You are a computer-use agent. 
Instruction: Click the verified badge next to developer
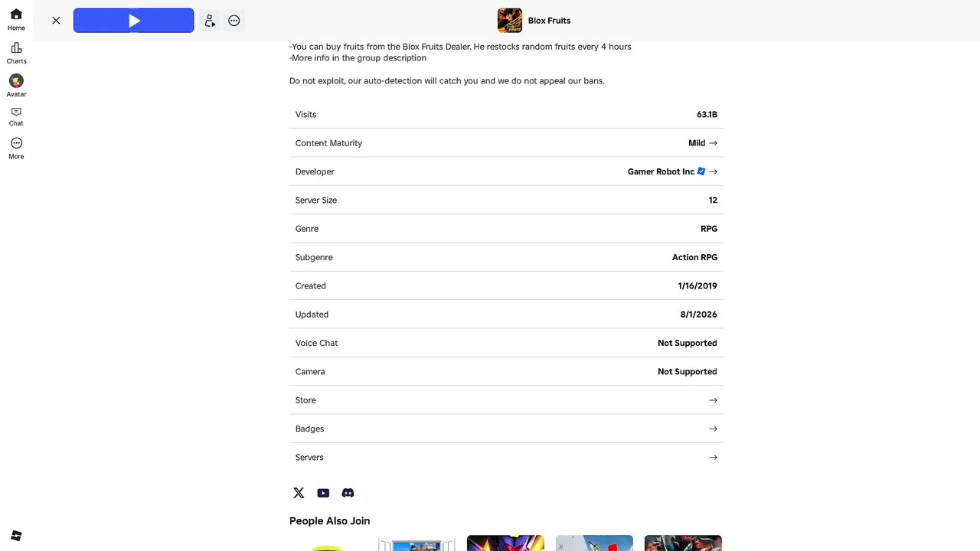pyautogui.click(x=701, y=171)
